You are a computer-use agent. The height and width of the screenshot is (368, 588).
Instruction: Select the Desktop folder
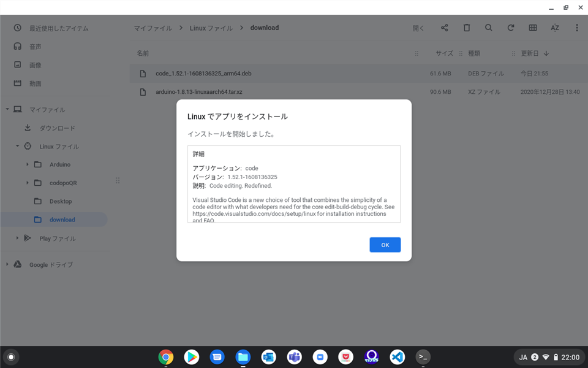tap(61, 201)
